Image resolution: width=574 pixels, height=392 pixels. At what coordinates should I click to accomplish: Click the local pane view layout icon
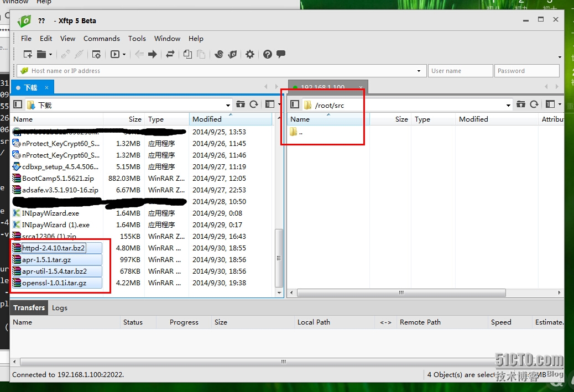pyautogui.click(x=270, y=104)
